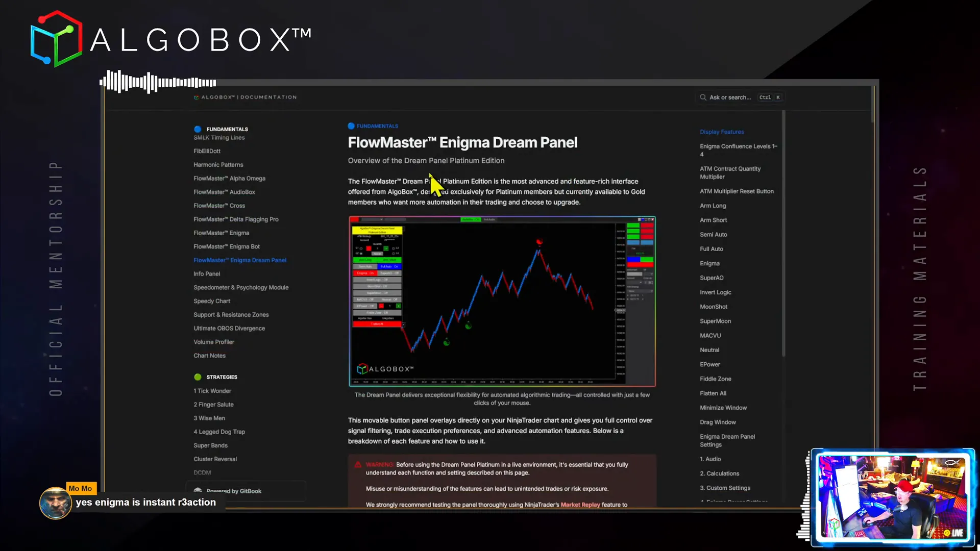Click the Dream Panel chart screenshot

(x=502, y=302)
